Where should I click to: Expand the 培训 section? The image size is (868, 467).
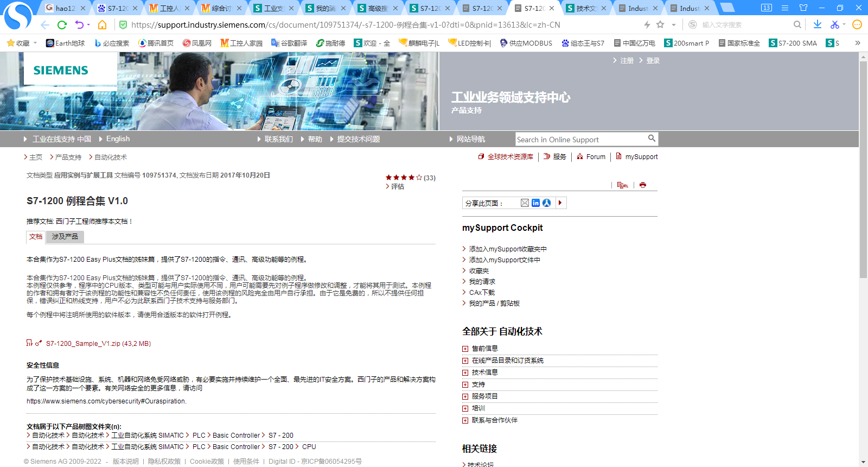tap(465, 408)
